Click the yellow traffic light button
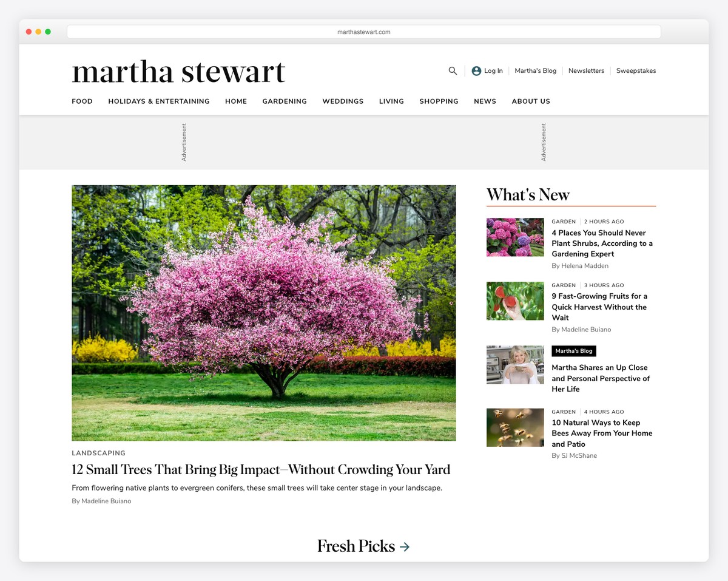This screenshot has width=728, height=581. tap(38, 31)
